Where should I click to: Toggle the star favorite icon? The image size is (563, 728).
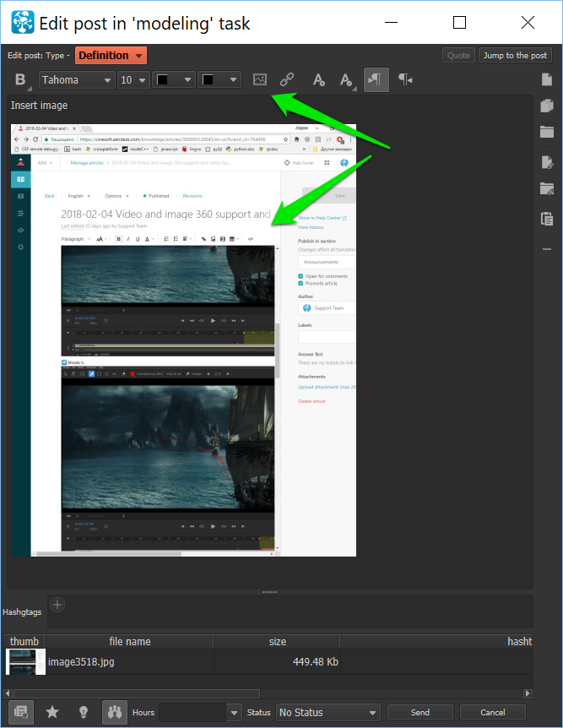click(x=52, y=712)
